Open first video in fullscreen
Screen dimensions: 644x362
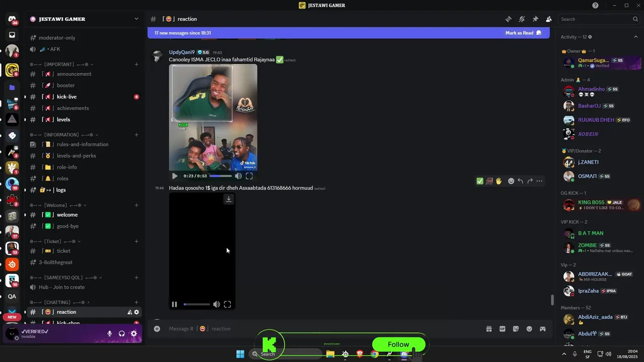pos(249,176)
